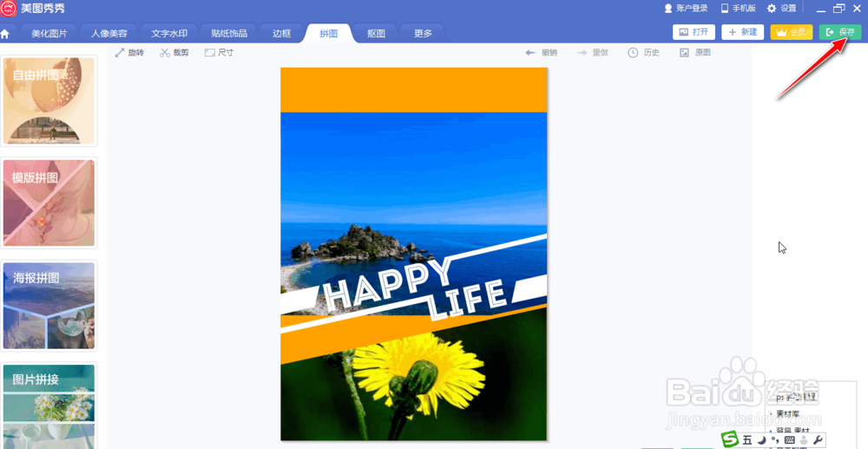Choose the 自由拼图 collage mode
This screenshot has height=449, width=868.
49,101
